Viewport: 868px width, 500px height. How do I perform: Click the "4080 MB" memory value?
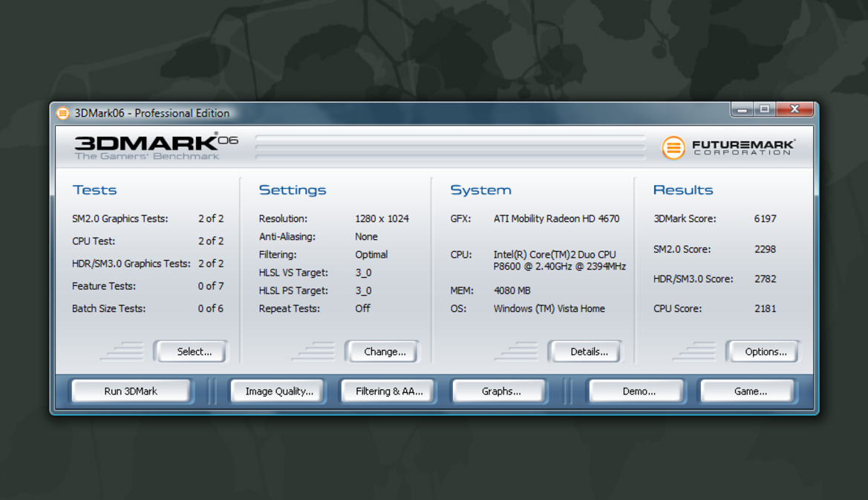click(x=512, y=290)
